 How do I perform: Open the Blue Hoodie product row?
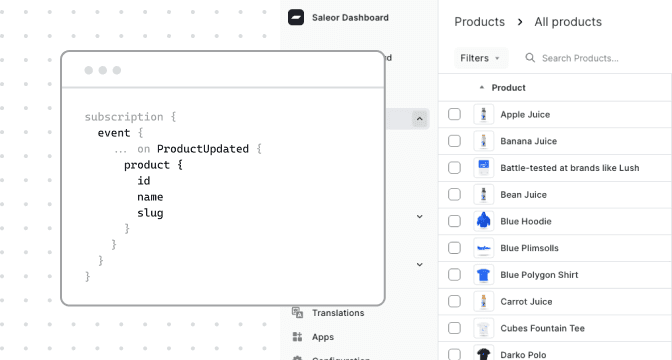(x=555, y=221)
